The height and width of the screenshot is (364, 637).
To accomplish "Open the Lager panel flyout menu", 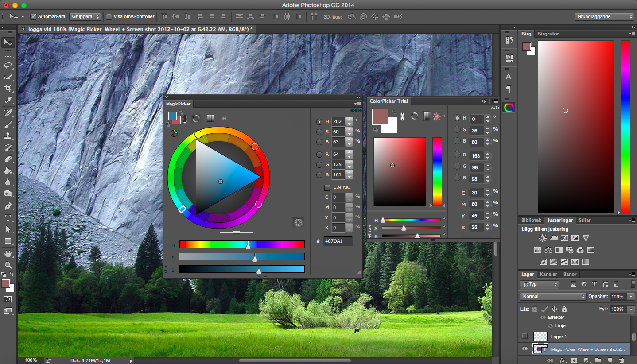I will coord(632,274).
